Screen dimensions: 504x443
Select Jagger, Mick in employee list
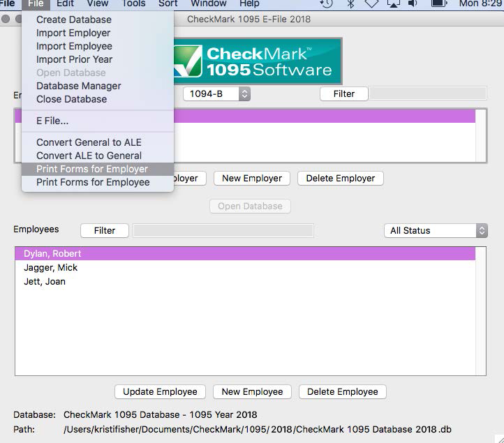[51, 268]
